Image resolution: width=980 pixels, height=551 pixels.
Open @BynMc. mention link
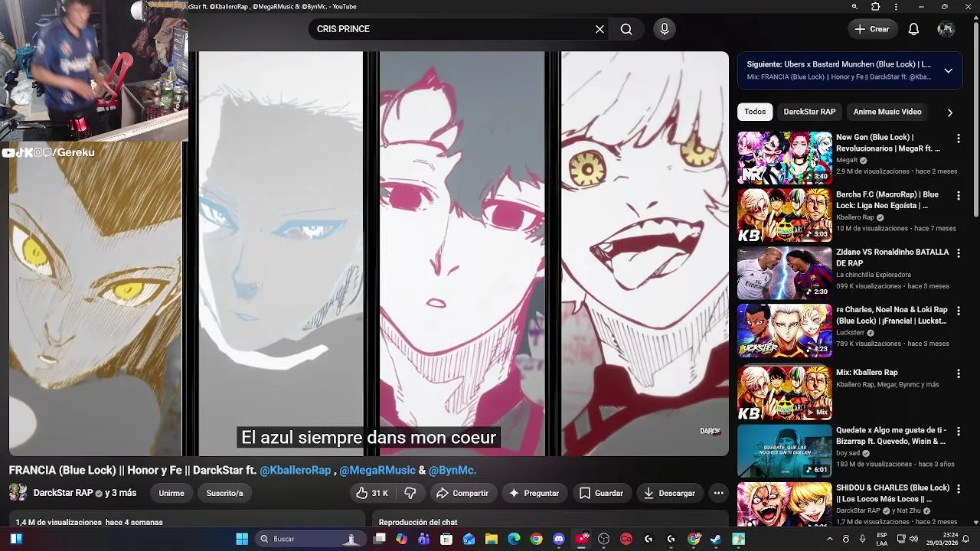point(452,470)
